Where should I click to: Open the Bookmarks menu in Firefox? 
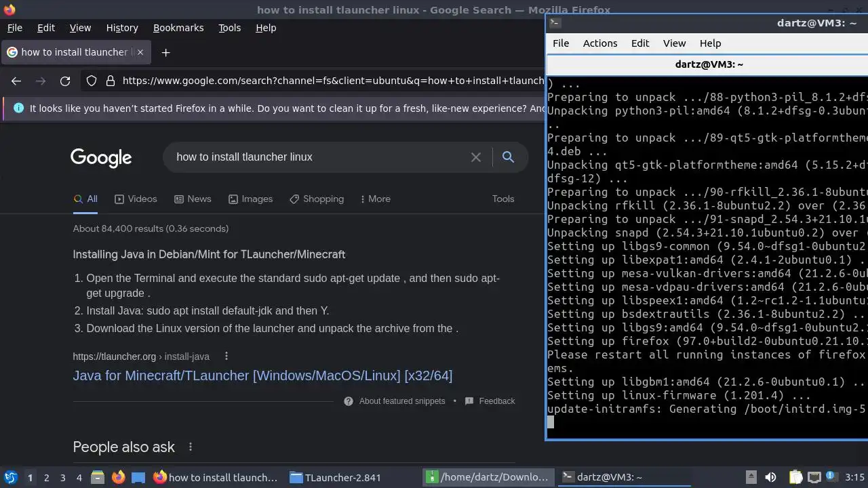click(178, 28)
